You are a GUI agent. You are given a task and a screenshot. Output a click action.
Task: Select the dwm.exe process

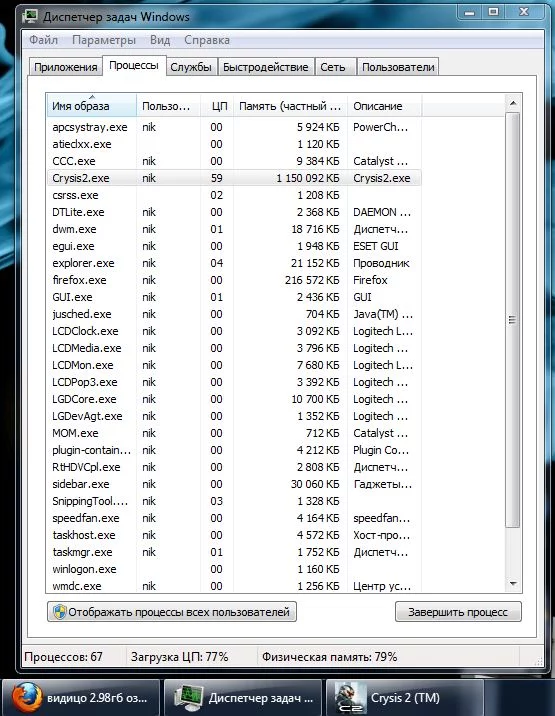coord(234,229)
